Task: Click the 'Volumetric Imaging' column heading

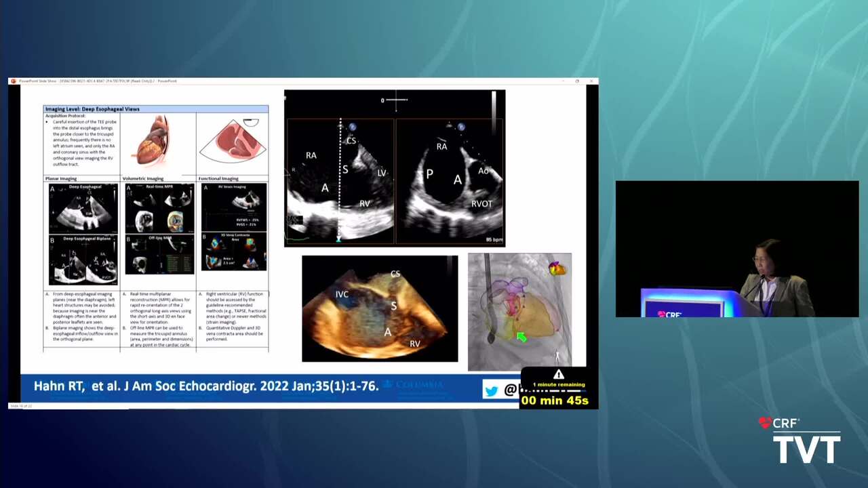Action: point(143,178)
